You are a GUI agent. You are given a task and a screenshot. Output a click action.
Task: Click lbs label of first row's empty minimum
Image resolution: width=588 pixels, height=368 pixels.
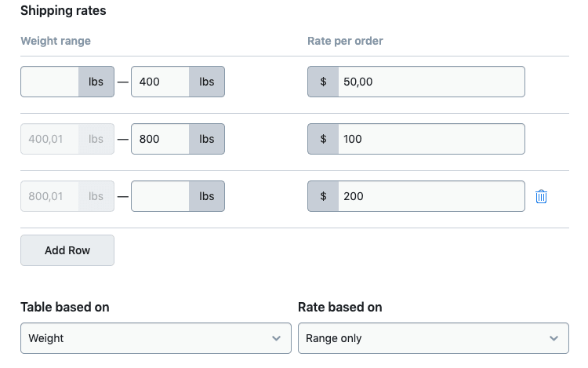pos(96,82)
